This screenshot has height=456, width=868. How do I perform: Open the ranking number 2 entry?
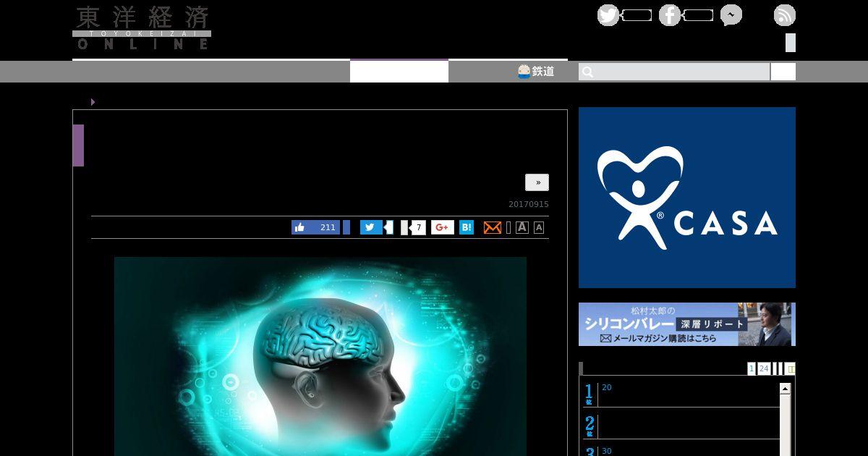click(x=681, y=426)
